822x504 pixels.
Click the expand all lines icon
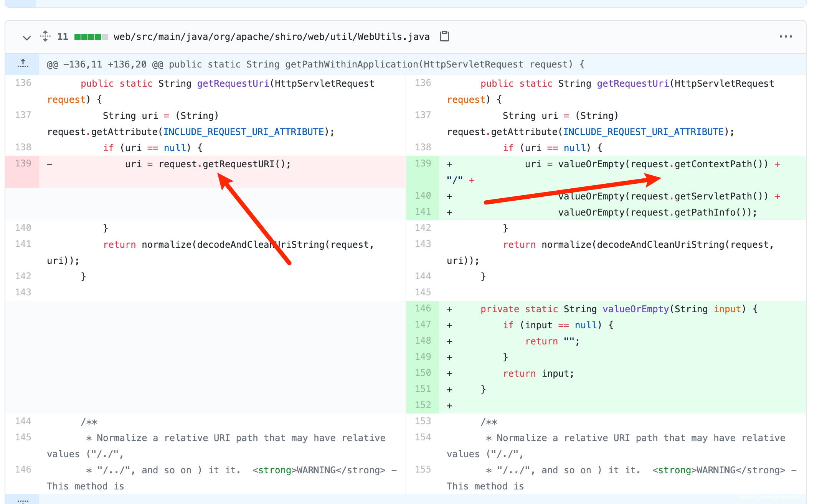pos(45,36)
